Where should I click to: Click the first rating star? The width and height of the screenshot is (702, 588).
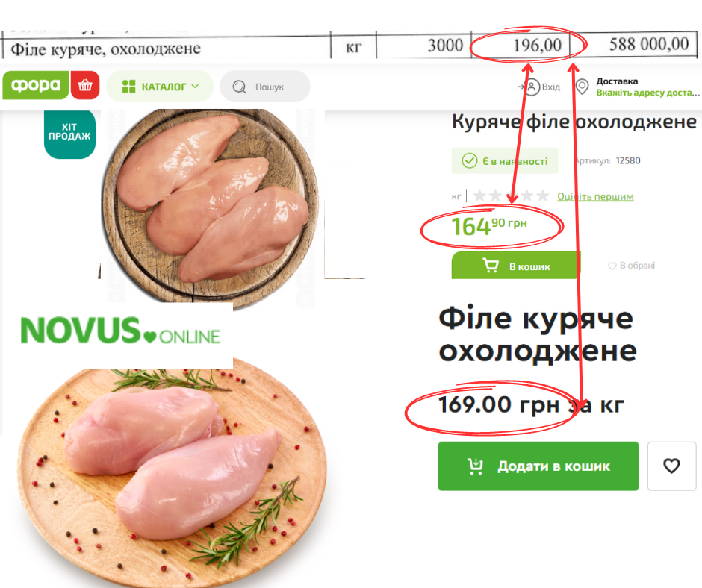tap(479, 196)
